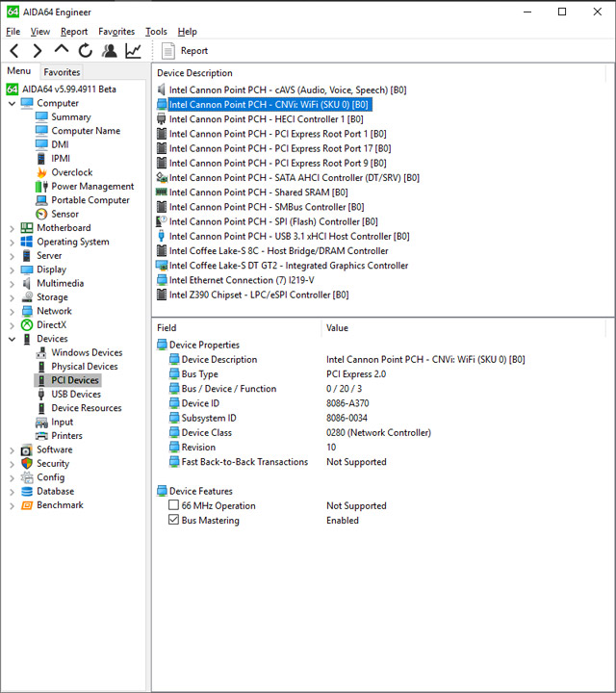Open the View menu
The height and width of the screenshot is (693, 616).
click(x=39, y=32)
